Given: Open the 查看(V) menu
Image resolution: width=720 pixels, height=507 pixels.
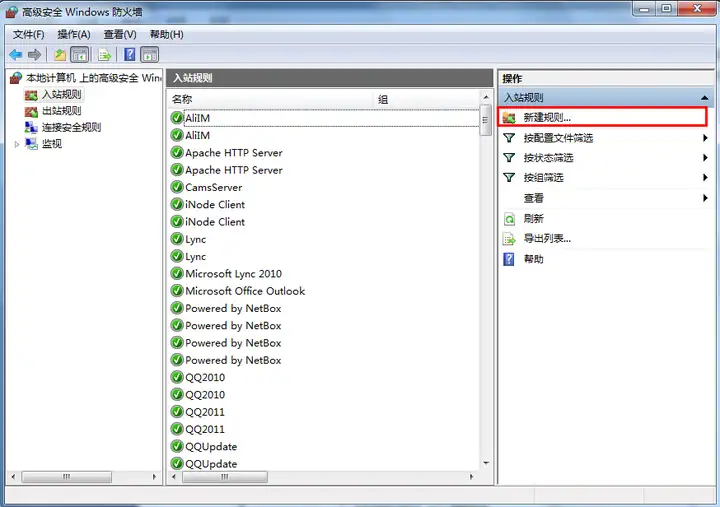Looking at the screenshot, I should pos(120,34).
